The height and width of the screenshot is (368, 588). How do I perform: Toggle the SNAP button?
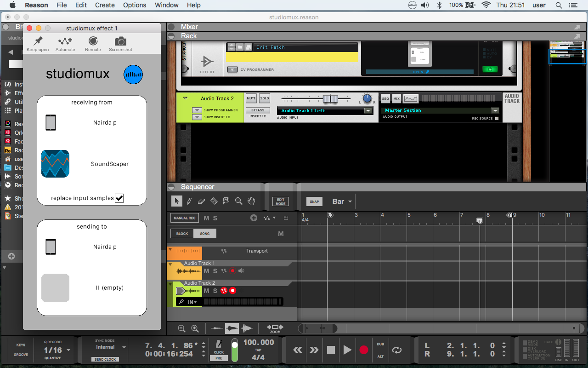click(314, 201)
